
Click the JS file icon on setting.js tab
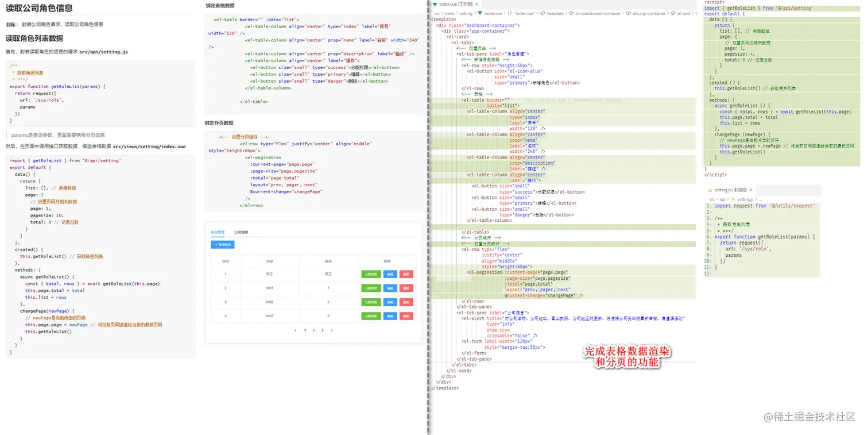tap(710, 190)
